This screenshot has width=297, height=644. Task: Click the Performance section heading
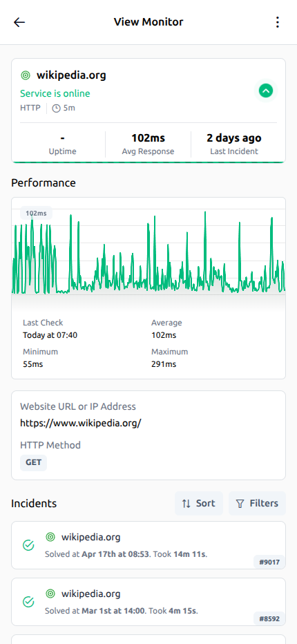[x=44, y=183]
